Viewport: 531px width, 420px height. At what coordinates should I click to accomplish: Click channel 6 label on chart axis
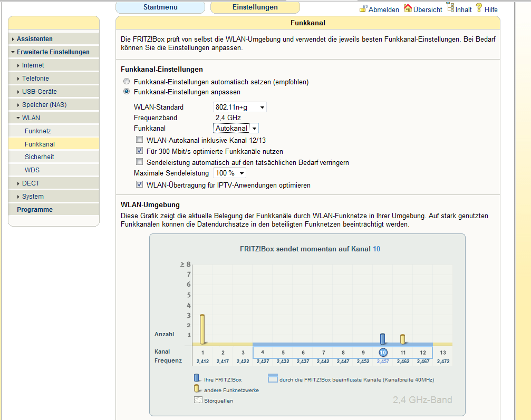[303, 353]
